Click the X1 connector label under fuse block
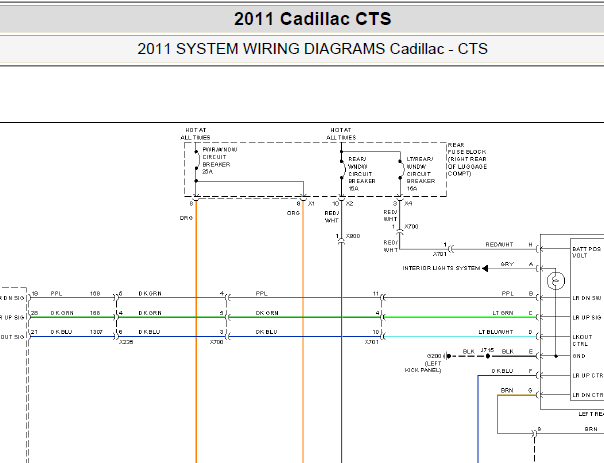The width and height of the screenshot is (604, 463). (x=311, y=203)
